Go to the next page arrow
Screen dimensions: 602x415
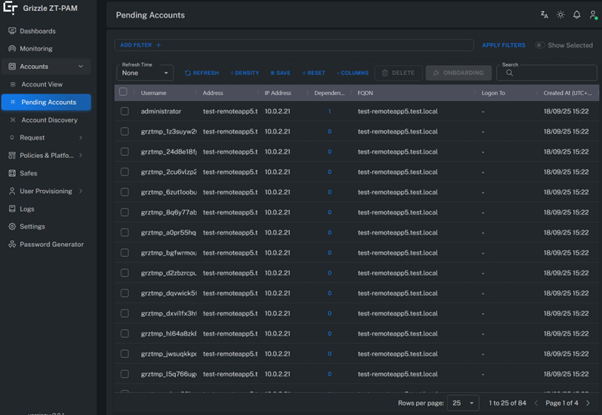pos(588,403)
